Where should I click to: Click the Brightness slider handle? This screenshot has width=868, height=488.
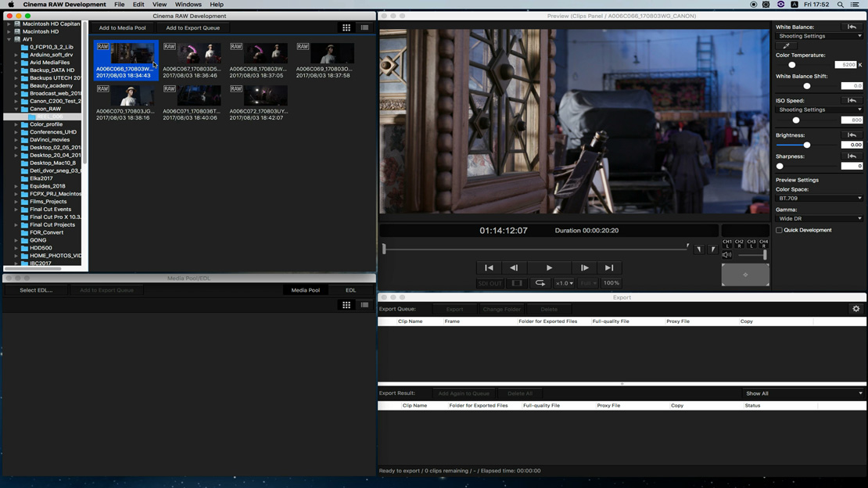[x=806, y=145]
